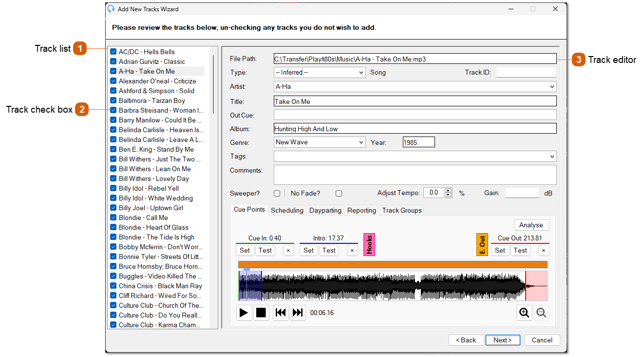Zoom out of the waveform

541,313
